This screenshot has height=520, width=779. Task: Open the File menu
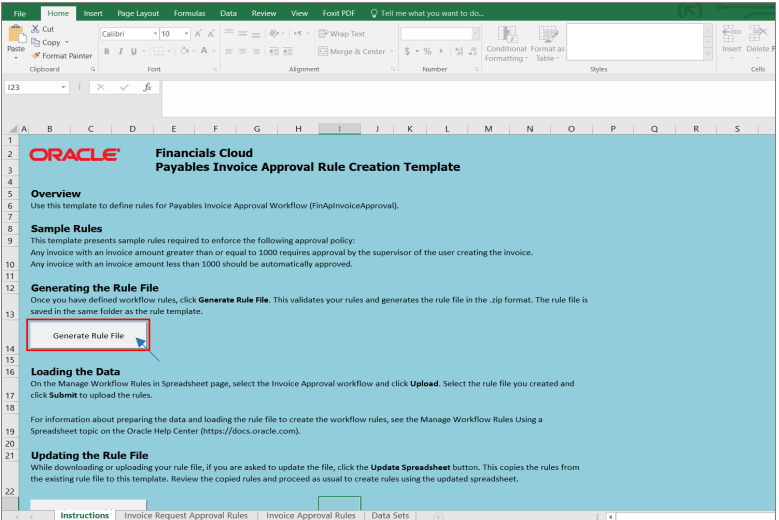(20, 13)
